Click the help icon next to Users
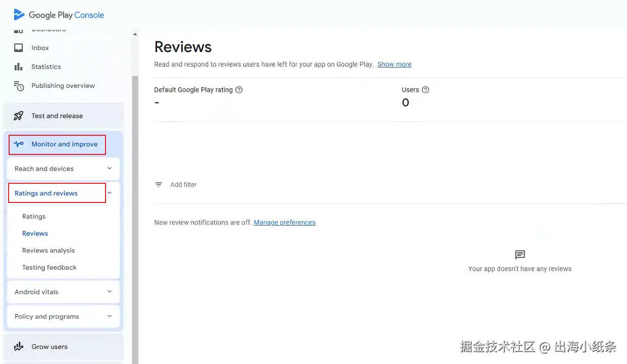 click(426, 90)
